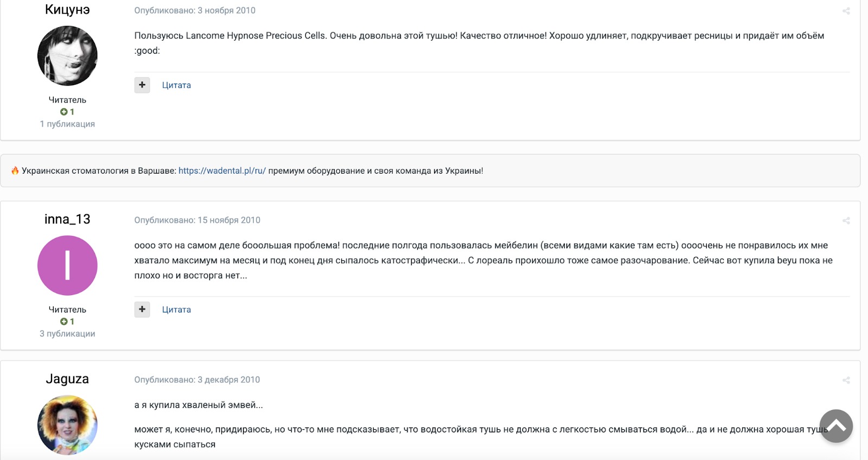Viewport: 868px width, 460px height.
Task: Open Кицунэ's avatar picture
Action: point(67,55)
